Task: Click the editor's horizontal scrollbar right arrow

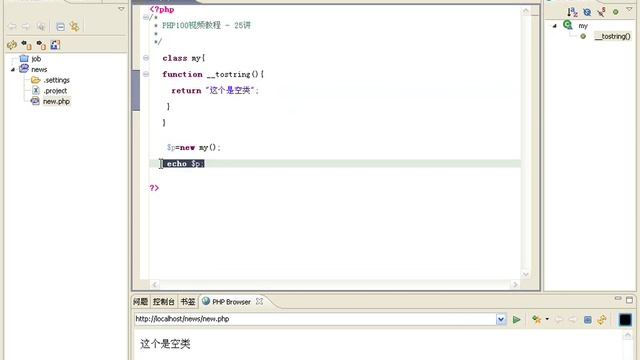Action: point(515,284)
